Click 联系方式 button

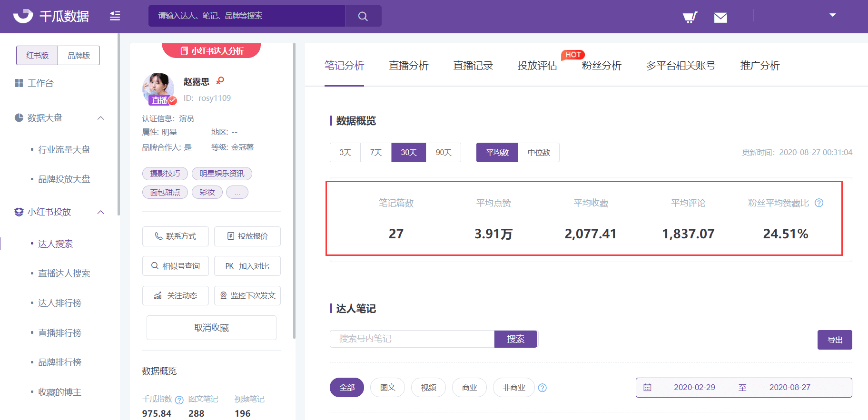coord(176,236)
